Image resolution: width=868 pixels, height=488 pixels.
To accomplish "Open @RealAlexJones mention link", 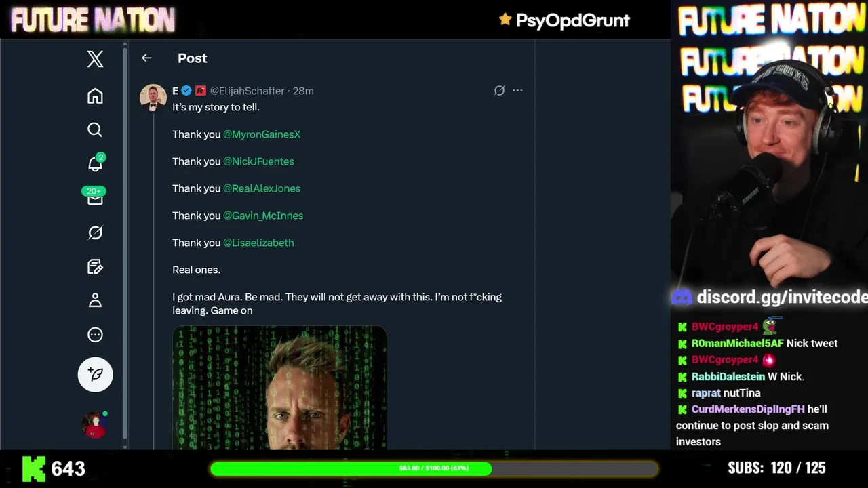I will 262,188.
